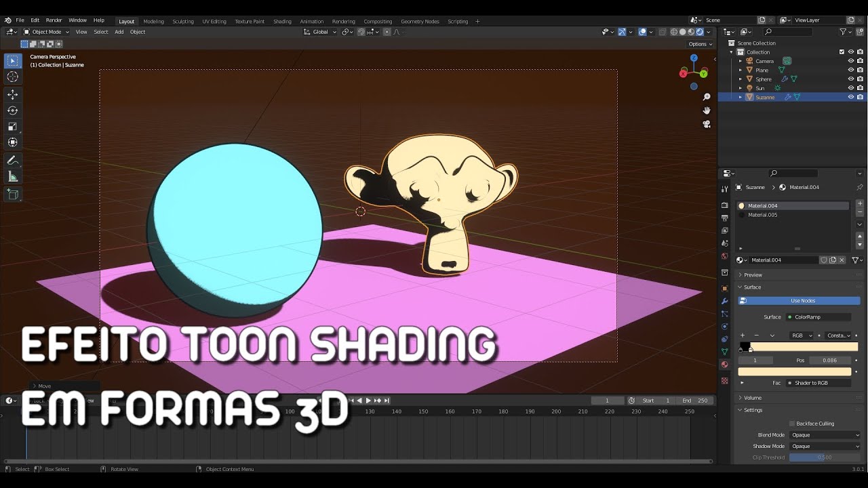Click the pin icon in properties header
This screenshot has height=488, width=868.
point(860,187)
